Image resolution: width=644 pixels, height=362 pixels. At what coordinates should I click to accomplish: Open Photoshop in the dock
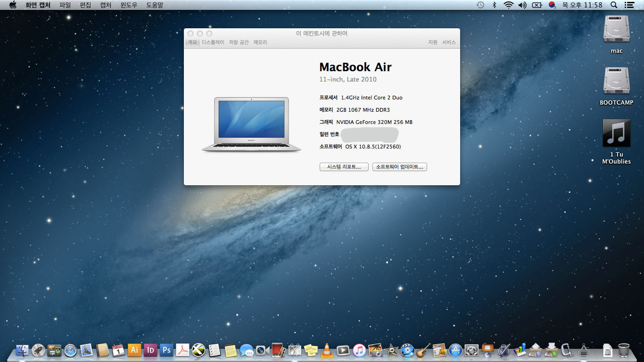point(166,350)
